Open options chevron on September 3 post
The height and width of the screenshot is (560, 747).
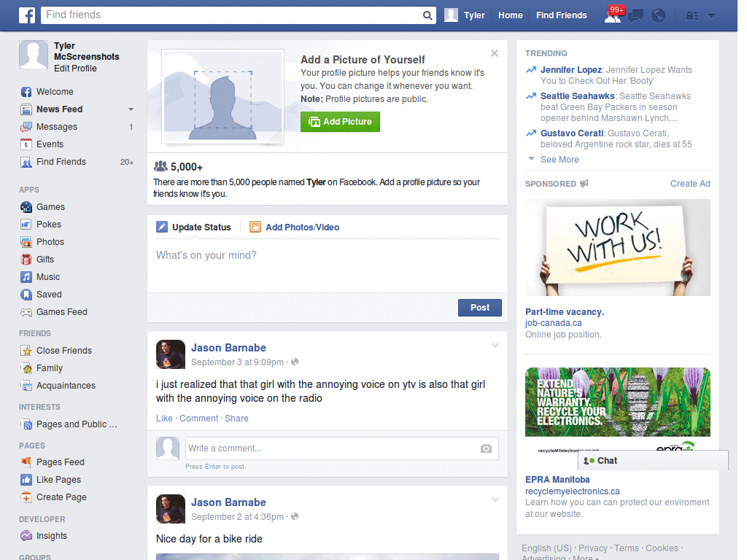click(495, 345)
